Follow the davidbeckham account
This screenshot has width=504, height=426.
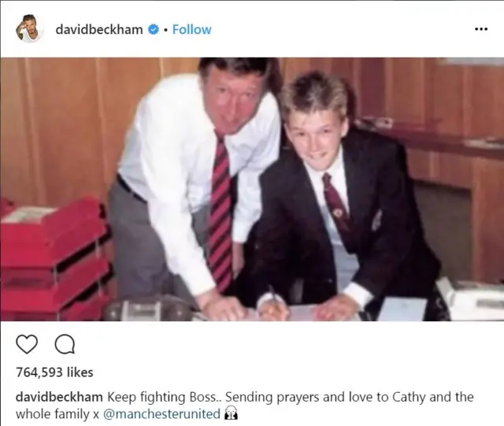point(192,30)
